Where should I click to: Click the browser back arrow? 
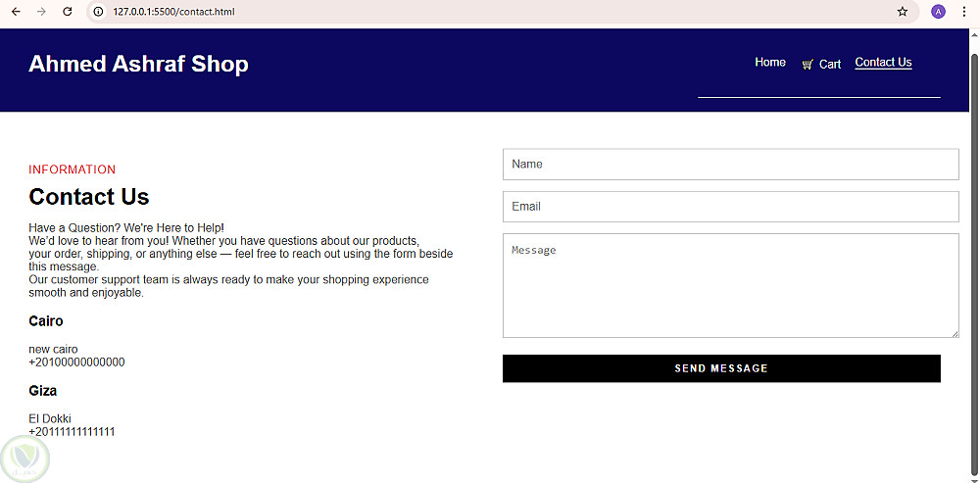tap(16, 12)
